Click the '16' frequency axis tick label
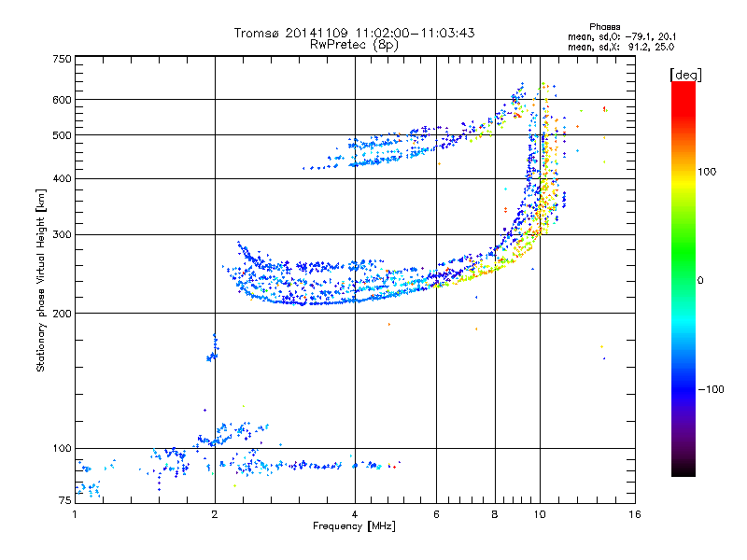Screen dimensions: 747x560 [635, 514]
